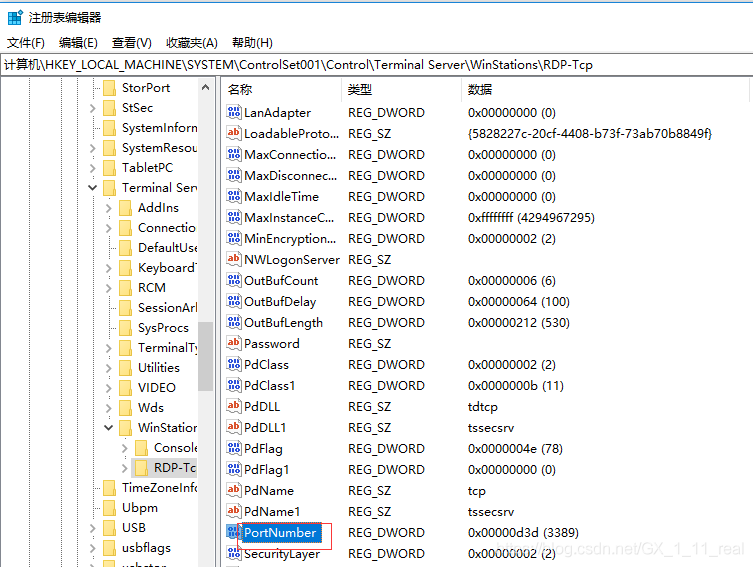
Task: Click the MinEncryption... DWORD value icon
Action: (234, 238)
